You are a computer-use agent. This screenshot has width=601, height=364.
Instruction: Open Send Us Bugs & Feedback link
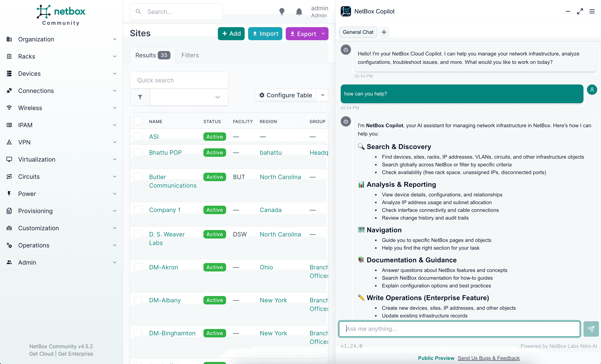489,358
